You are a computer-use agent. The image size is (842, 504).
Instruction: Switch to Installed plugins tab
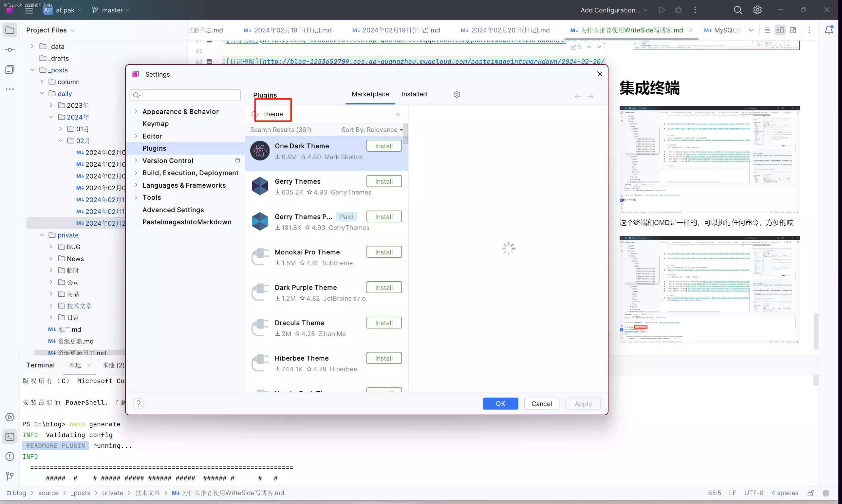(414, 94)
